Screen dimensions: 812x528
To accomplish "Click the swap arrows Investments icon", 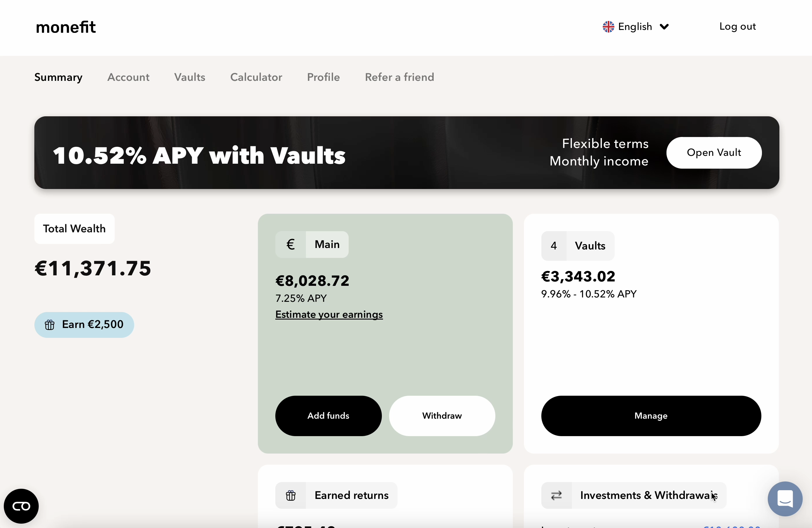I will (556, 495).
